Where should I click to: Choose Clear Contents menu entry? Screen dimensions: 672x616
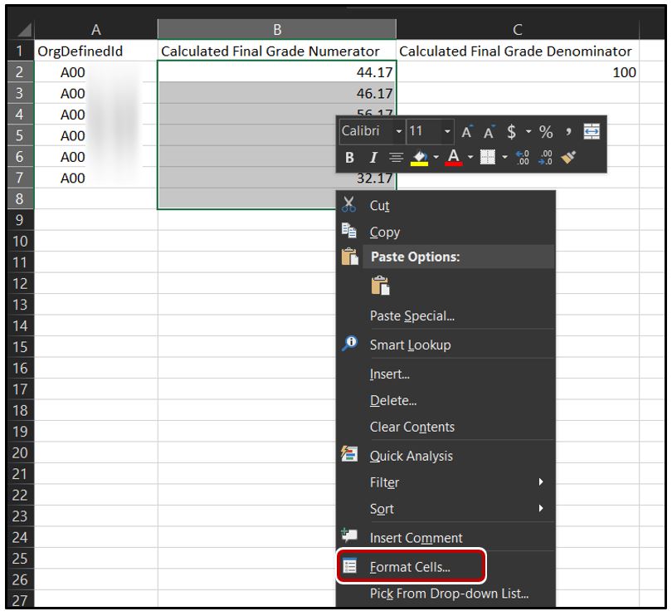[412, 427]
